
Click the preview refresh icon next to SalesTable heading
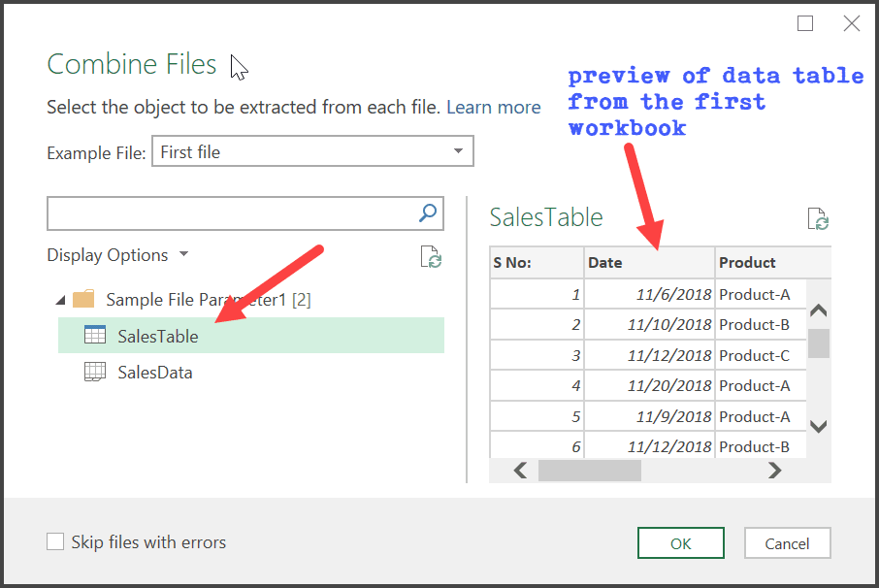[x=818, y=219]
